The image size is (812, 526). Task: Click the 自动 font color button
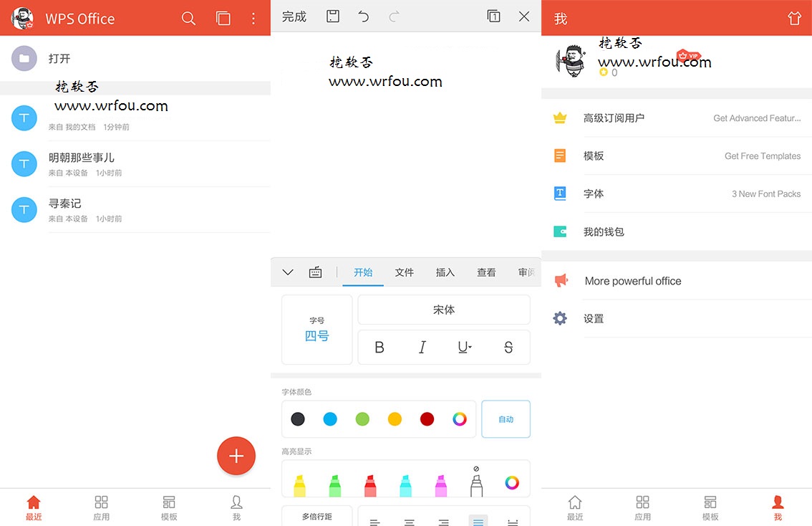pyautogui.click(x=506, y=419)
